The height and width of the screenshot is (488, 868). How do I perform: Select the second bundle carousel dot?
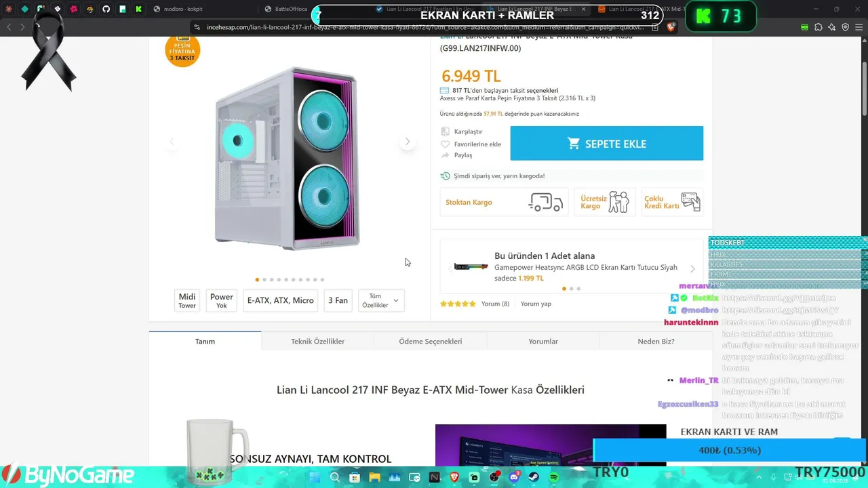pyautogui.click(x=572, y=289)
